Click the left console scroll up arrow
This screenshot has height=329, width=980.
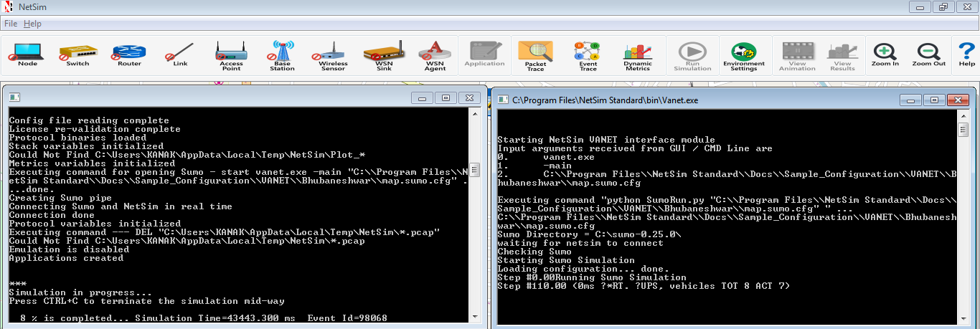(475, 115)
